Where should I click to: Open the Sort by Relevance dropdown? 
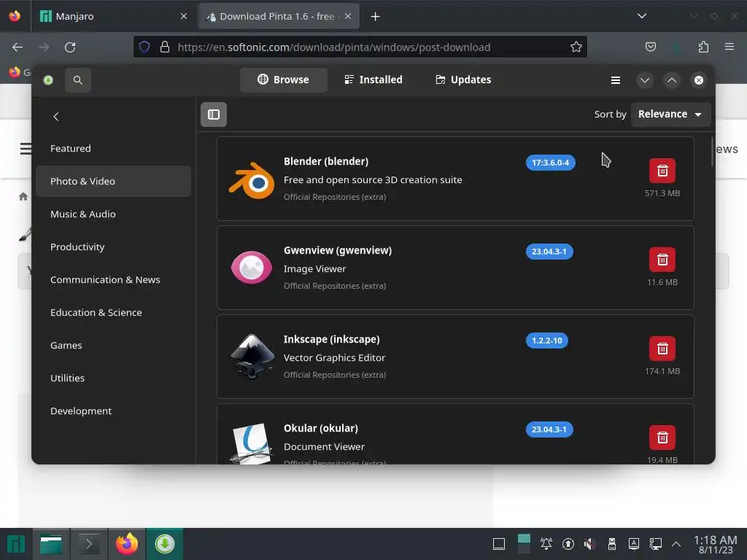pyautogui.click(x=670, y=114)
